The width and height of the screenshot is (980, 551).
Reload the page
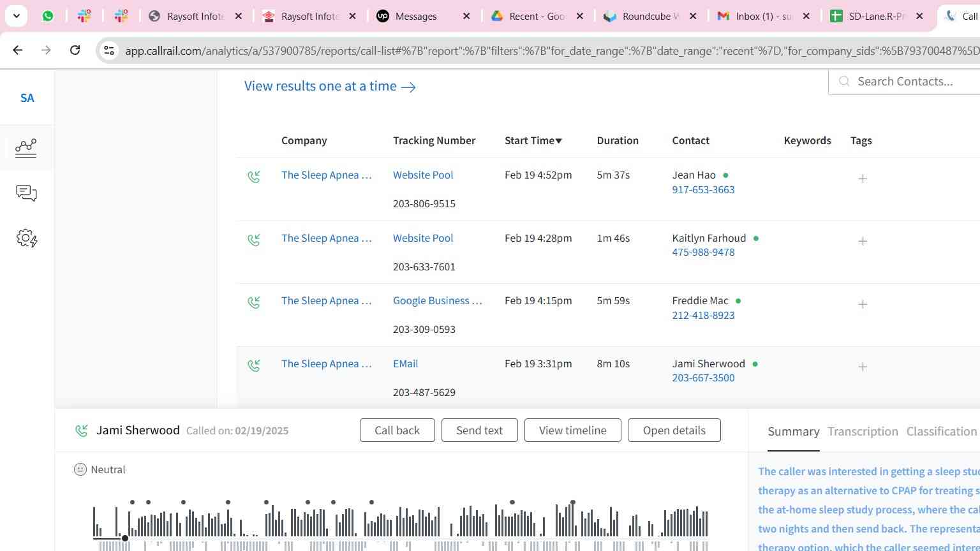point(75,50)
